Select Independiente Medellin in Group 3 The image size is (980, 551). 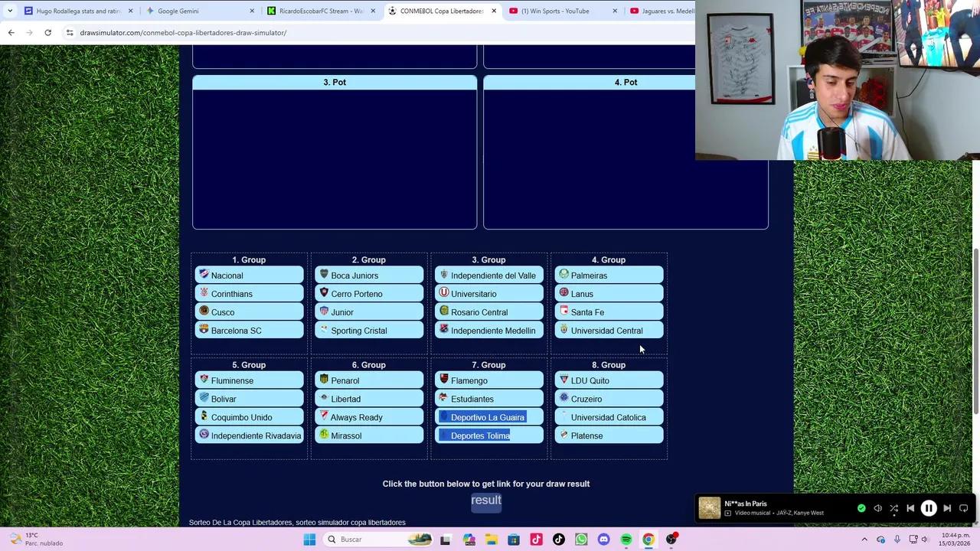pos(488,331)
